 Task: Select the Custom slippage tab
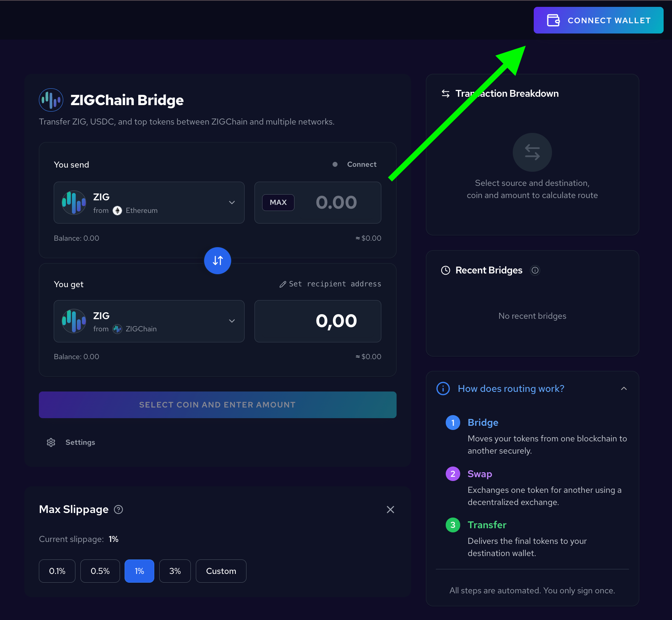point(221,571)
